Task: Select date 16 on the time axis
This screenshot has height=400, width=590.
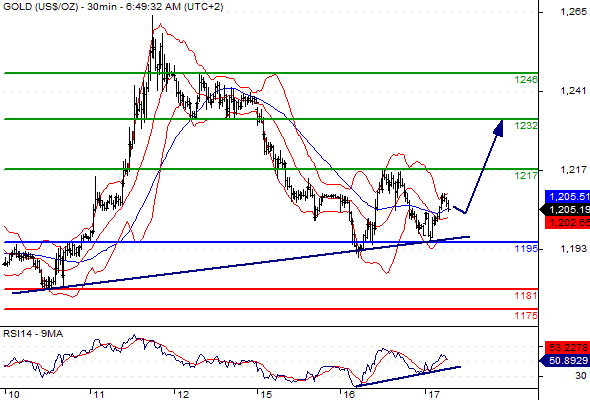Action: (x=349, y=395)
